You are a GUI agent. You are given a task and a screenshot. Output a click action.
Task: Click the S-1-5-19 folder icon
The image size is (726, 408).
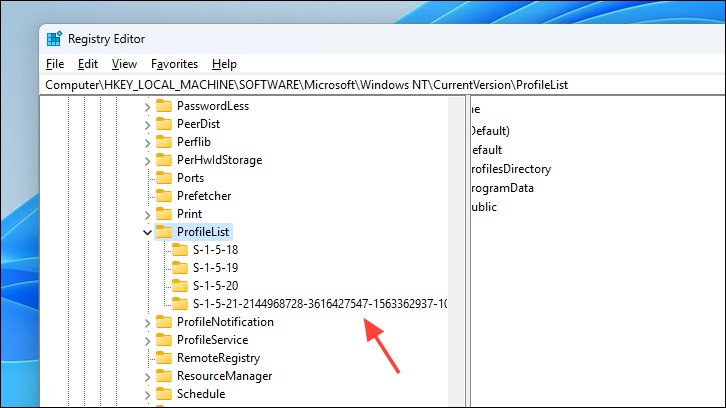pyautogui.click(x=180, y=268)
